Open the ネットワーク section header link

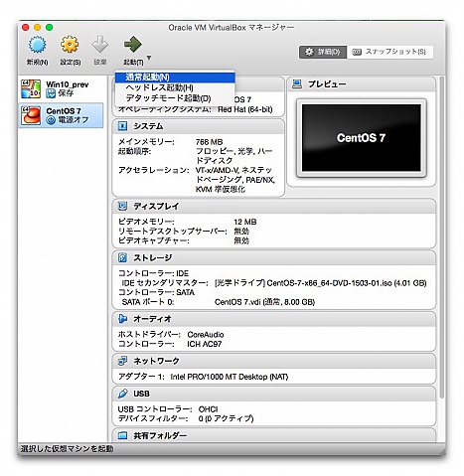click(156, 361)
